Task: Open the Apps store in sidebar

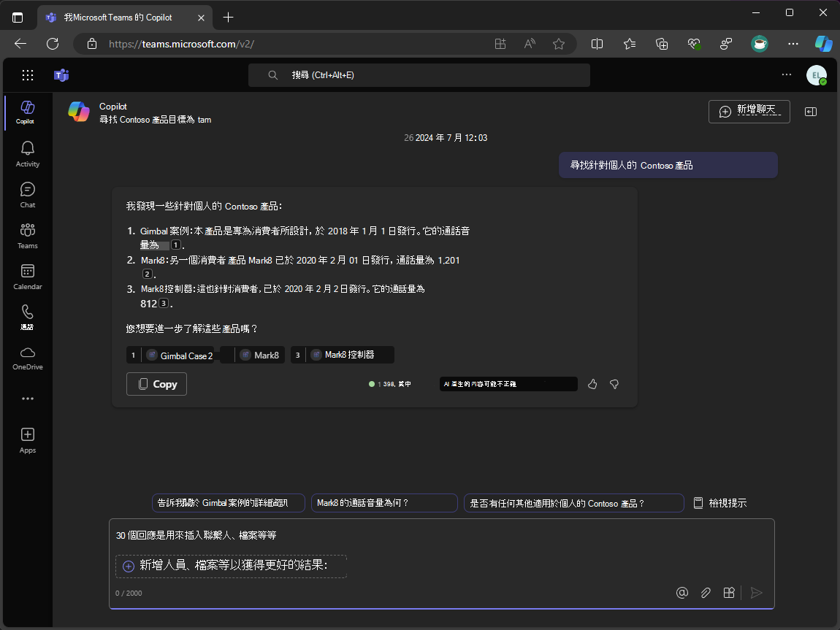Action: [27, 440]
